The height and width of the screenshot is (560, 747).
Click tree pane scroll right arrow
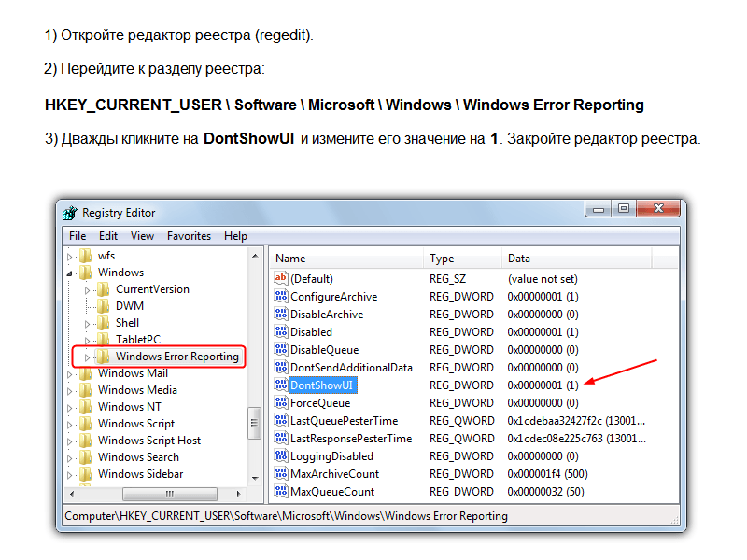pyautogui.click(x=239, y=494)
